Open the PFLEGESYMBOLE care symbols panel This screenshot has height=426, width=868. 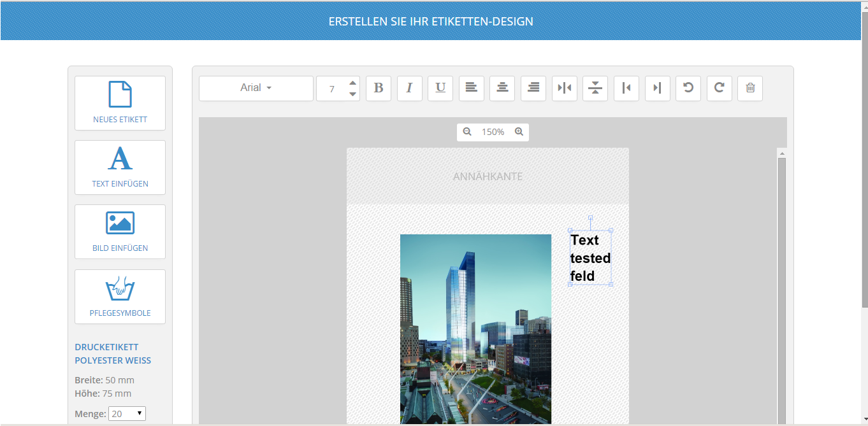(x=120, y=296)
